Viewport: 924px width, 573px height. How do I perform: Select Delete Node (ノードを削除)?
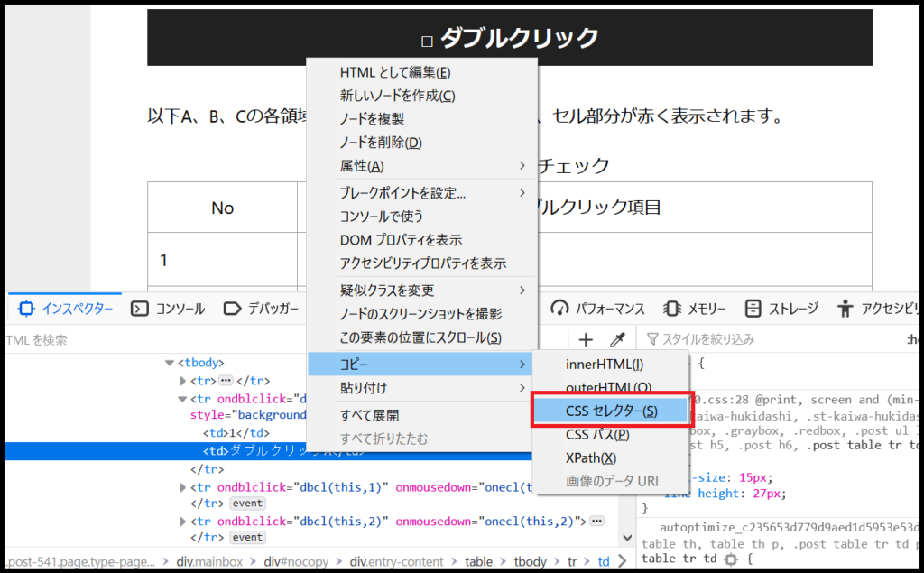pyautogui.click(x=422, y=143)
